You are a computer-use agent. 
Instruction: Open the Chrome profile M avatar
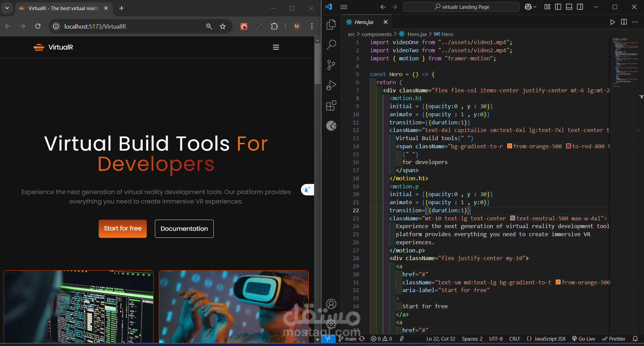[x=297, y=26]
